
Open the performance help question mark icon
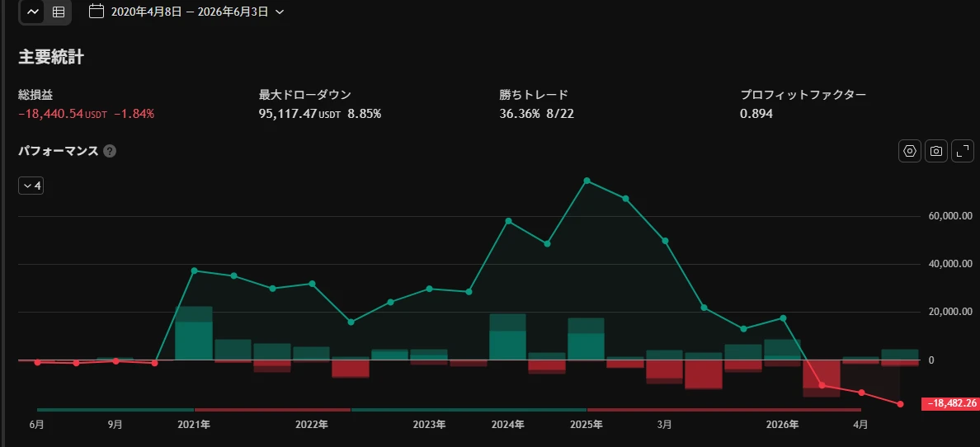pos(110,151)
